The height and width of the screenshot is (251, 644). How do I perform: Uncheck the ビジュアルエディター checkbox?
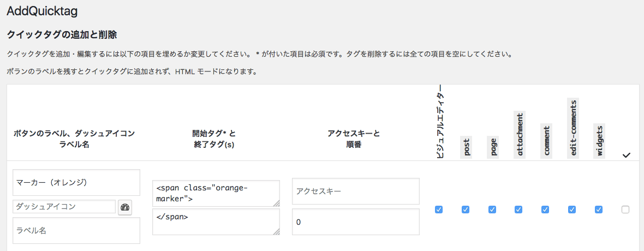pos(439,210)
